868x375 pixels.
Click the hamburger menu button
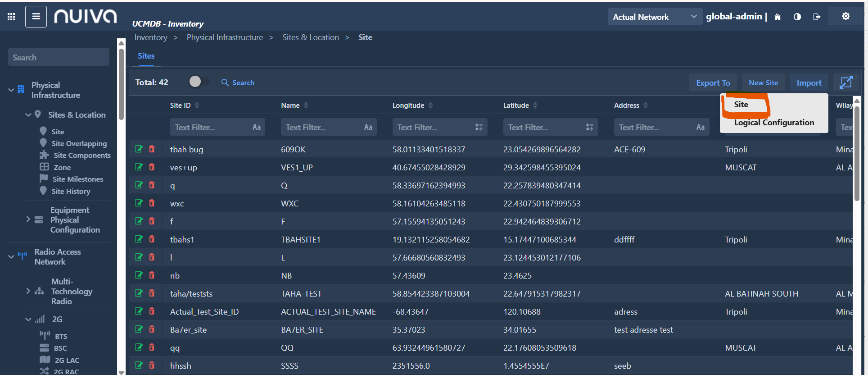coord(36,17)
